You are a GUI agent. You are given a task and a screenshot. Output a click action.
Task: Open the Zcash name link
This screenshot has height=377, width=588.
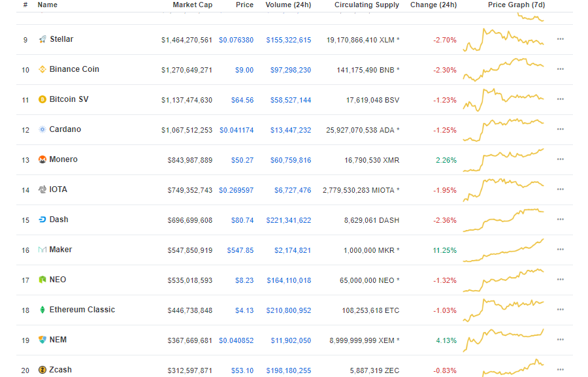60,370
